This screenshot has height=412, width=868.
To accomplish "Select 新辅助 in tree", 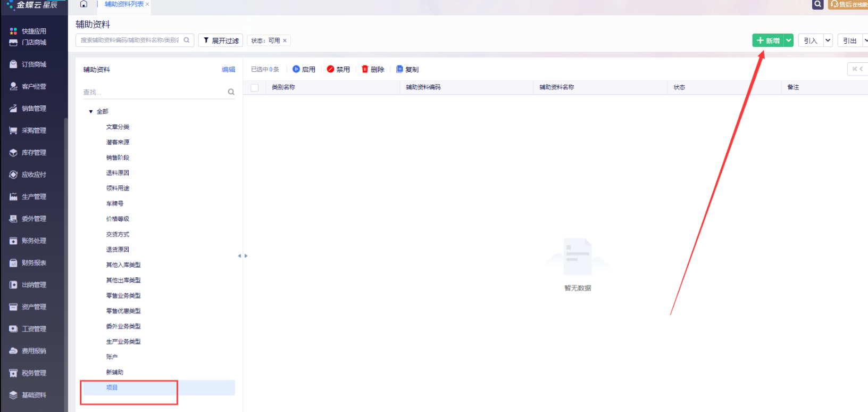I will click(x=115, y=373).
